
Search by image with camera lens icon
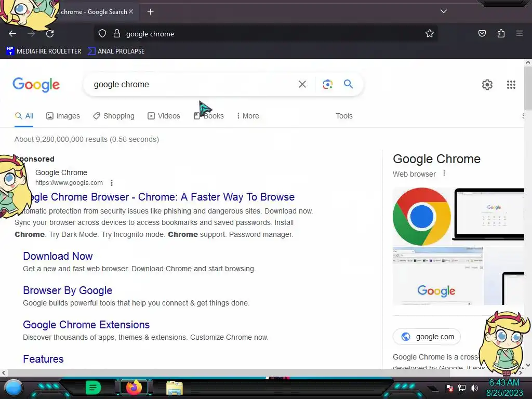point(327,84)
